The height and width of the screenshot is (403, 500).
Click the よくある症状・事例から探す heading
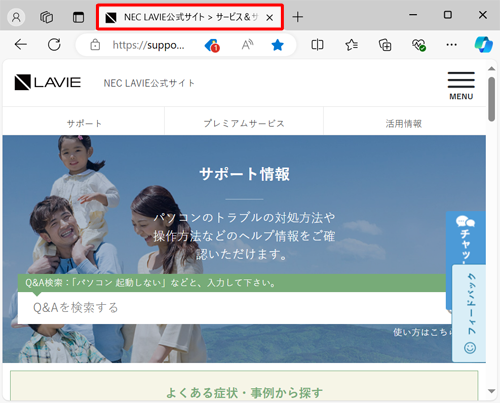click(244, 393)
